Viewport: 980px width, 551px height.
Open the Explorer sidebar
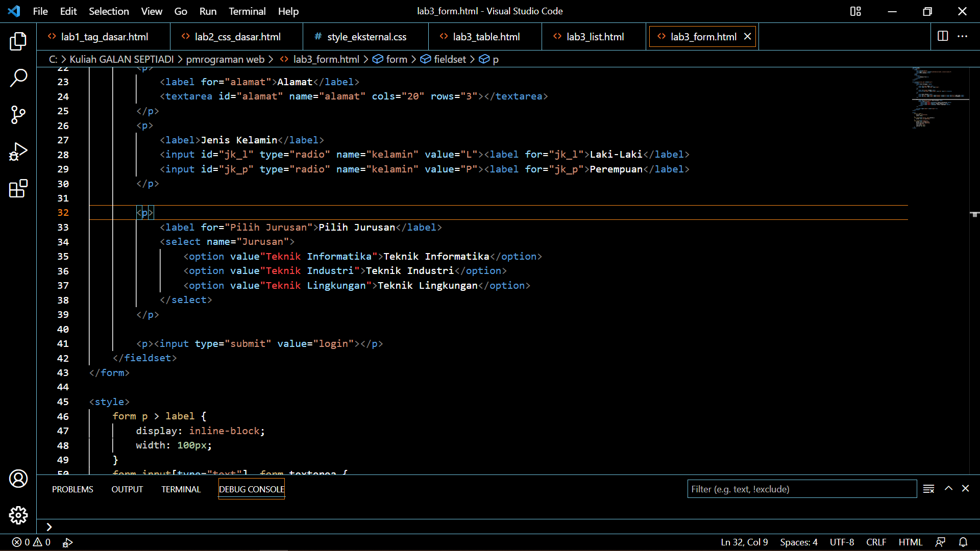click(x=18, y=41)
